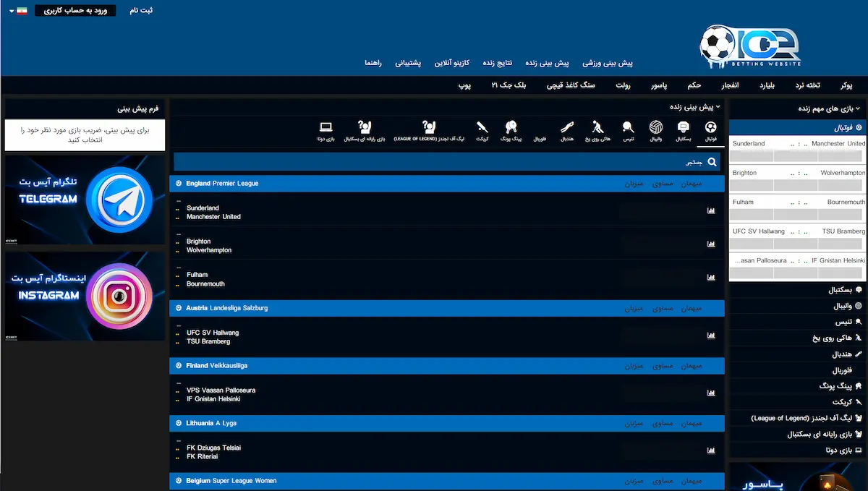Toggle the Lithuania A Lyga header
This screenshot has width=868, height=491.
click(447, 423)
